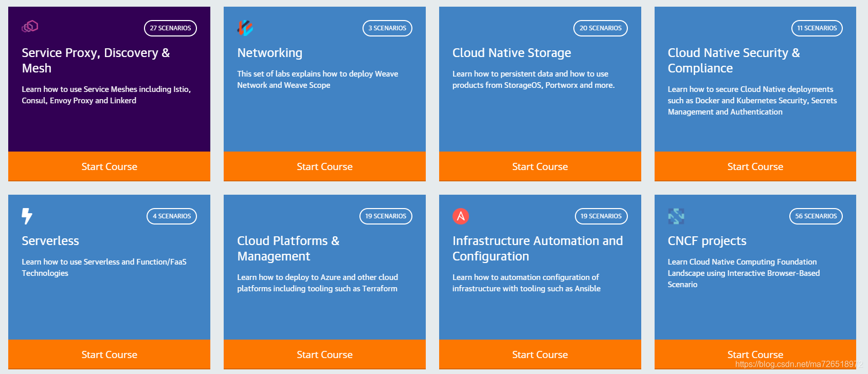Start the Cloud Native Security & Compliance course
The width and height of the screenshot is (868, 374).
click(755, 166)
